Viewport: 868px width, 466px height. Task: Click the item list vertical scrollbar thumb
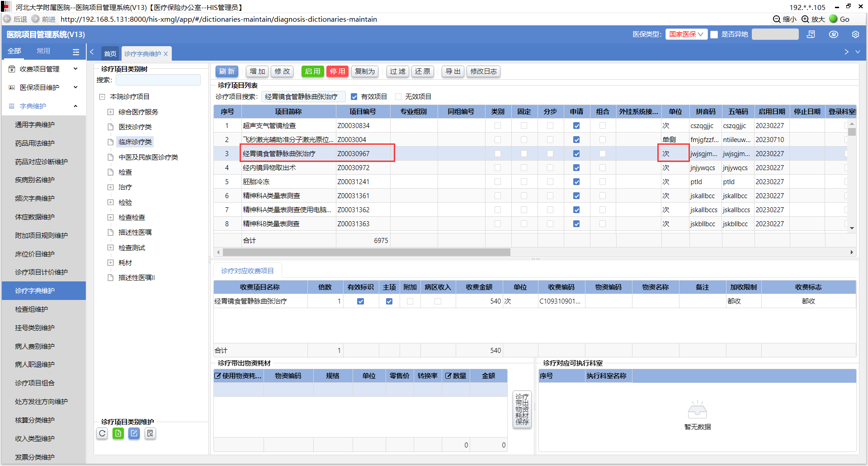[x=852, y=132]
